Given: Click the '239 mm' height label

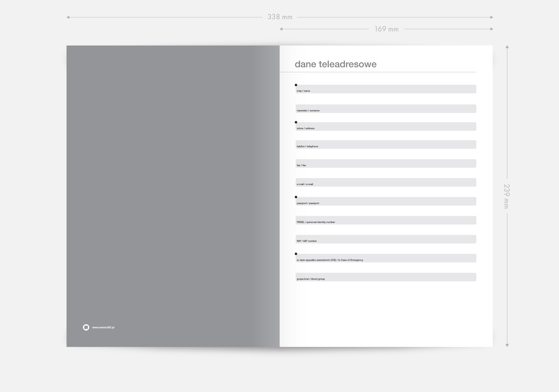Looking at the screenshot, I should pos(507,196).
